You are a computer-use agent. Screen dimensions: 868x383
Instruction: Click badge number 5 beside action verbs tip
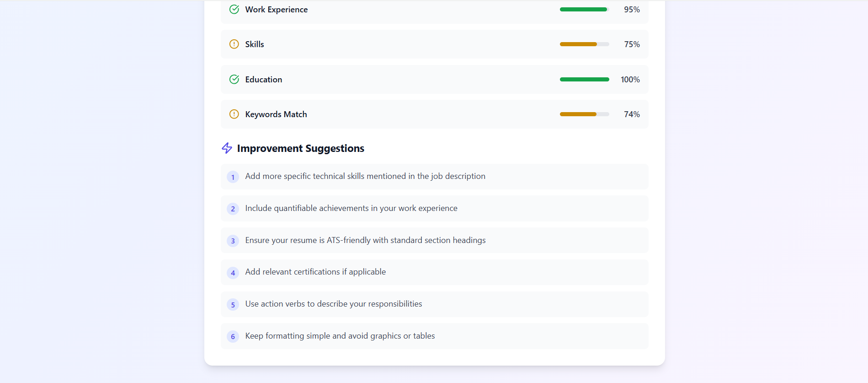[233, 304]
